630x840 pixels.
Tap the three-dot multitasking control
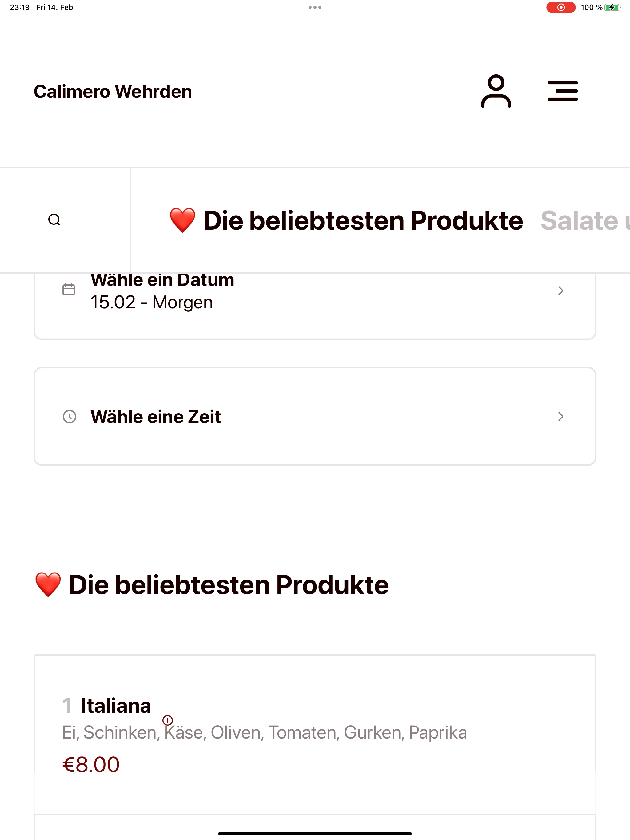(315, 7)
